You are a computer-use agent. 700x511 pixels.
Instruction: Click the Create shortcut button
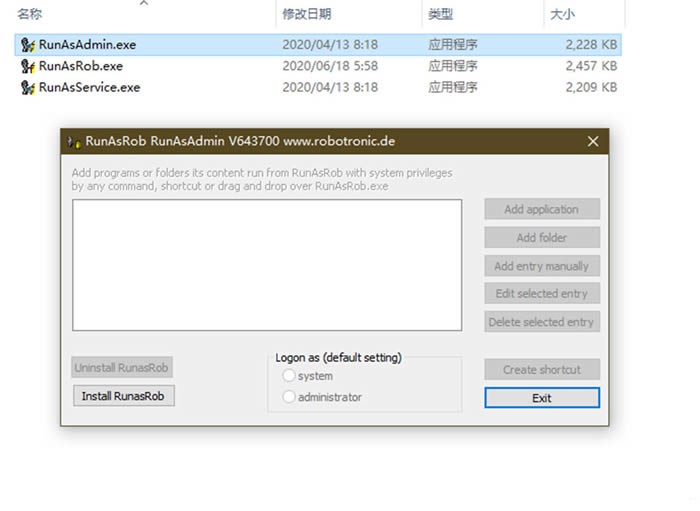pos(542,370)
